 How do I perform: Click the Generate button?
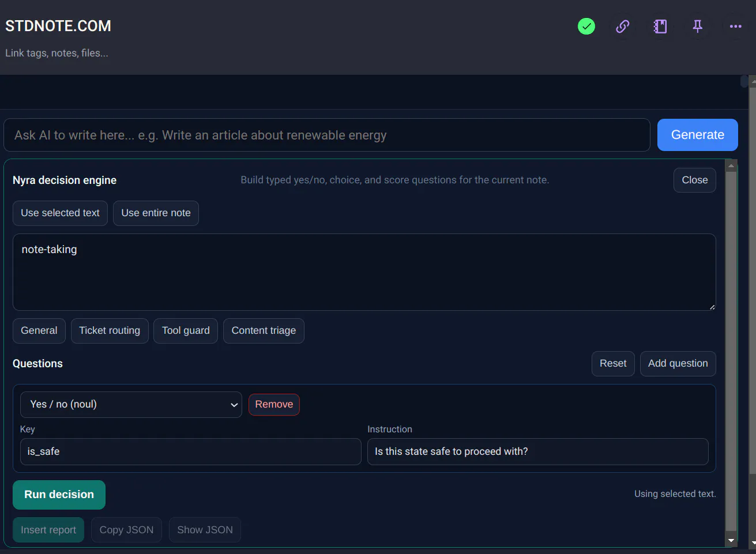click(x=698, y=135)
